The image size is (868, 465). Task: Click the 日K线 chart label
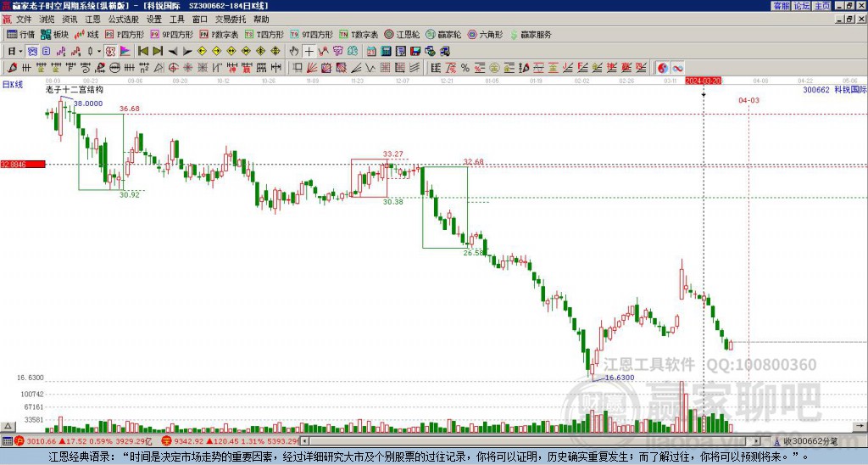click(13, 85)
